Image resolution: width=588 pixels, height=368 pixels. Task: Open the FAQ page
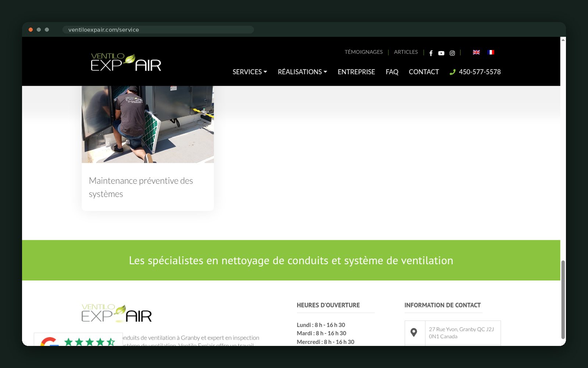392,72
